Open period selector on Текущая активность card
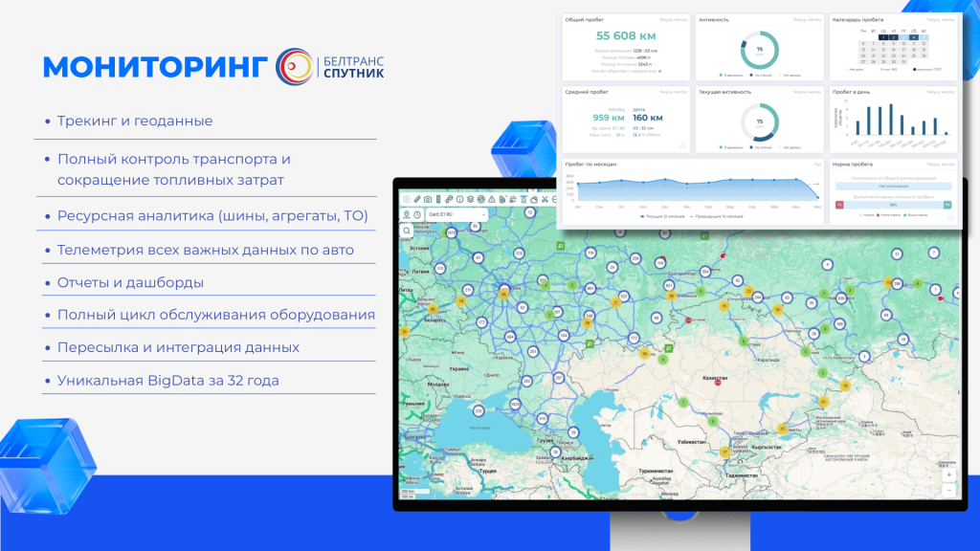The width and height of the screenshot is (980, 551). [x=807, y=92]
